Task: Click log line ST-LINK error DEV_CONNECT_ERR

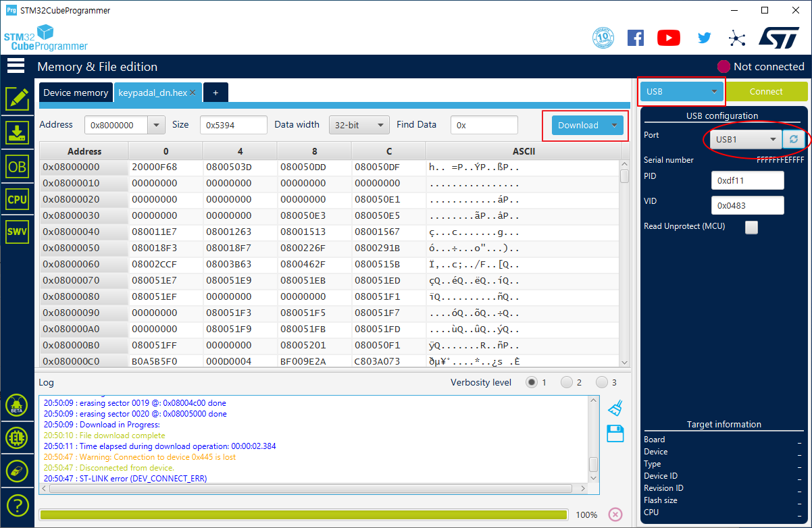Action: [x=125, y=478]
